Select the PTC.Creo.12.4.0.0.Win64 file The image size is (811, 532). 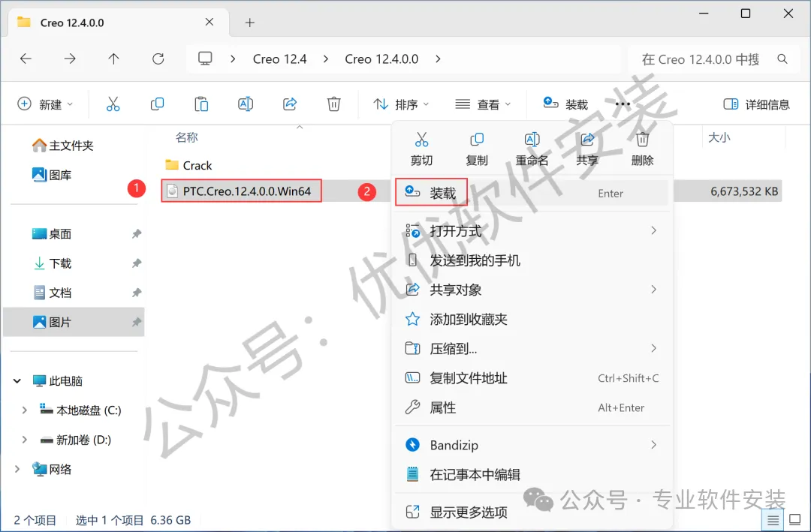(x=241, y=191)
